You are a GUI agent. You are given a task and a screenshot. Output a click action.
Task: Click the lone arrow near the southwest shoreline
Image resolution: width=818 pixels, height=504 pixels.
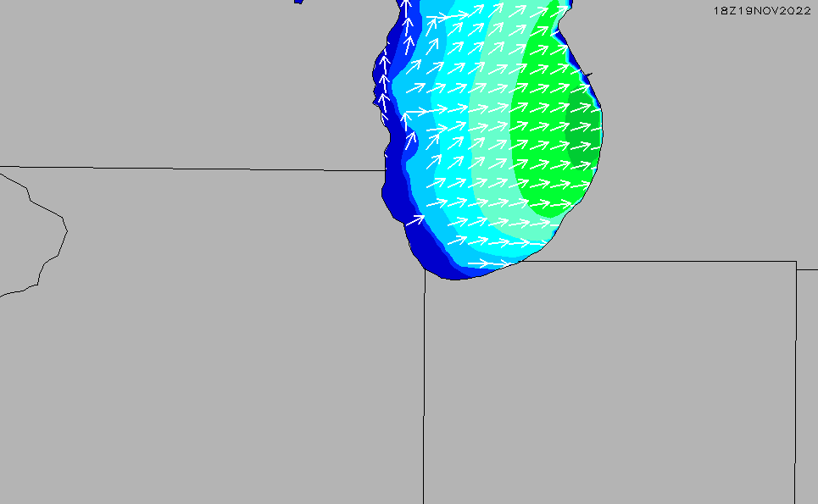(415, 220)
